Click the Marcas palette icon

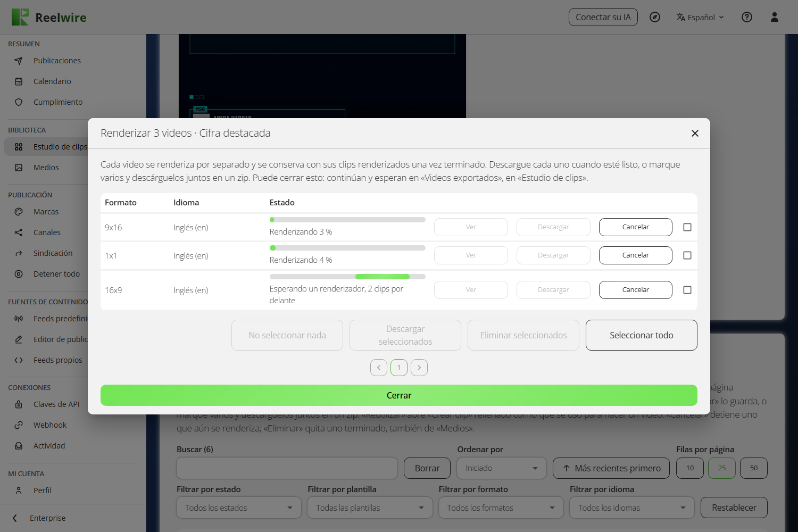19,212
